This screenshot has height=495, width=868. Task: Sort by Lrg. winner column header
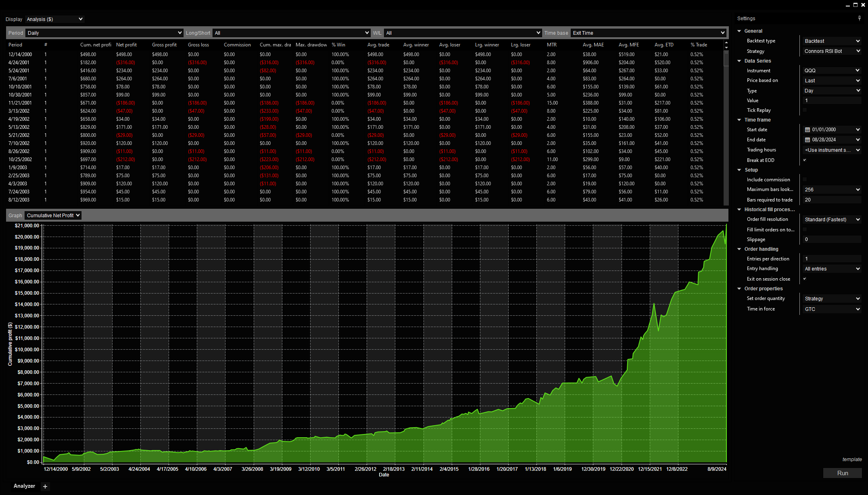[487, 45]
